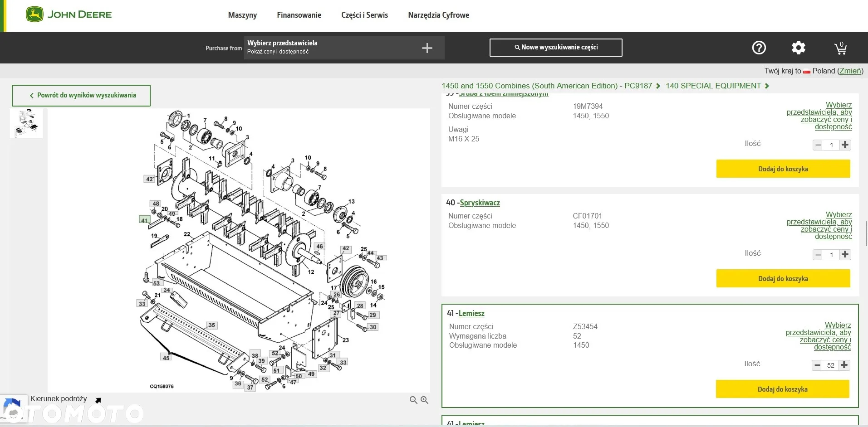The height and width of the screenshot is (427, 868).
Task: Open the 1450 and 1550 Combines breadcrumb
Action: 547,86
